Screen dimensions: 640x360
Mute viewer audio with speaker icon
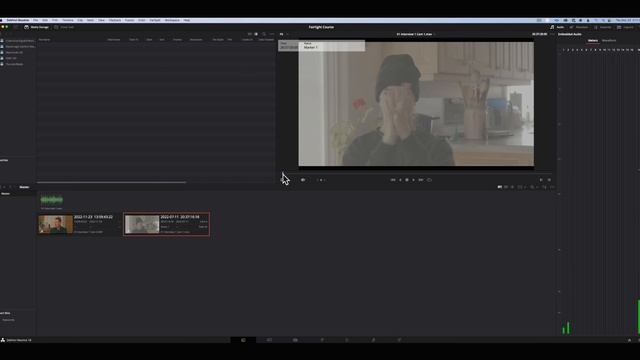(303, 180)
